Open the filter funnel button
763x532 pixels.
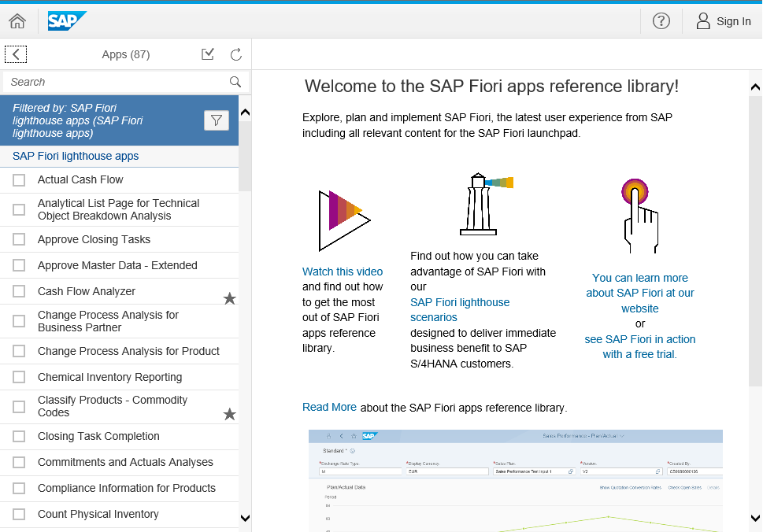[x=217, y=120]
